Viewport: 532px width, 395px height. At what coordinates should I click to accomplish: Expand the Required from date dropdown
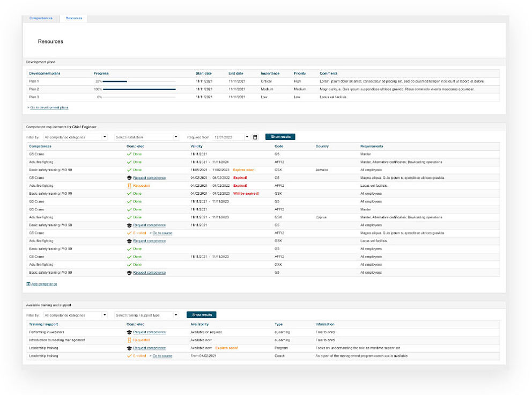pyautogui.click(x=247, y=137)
